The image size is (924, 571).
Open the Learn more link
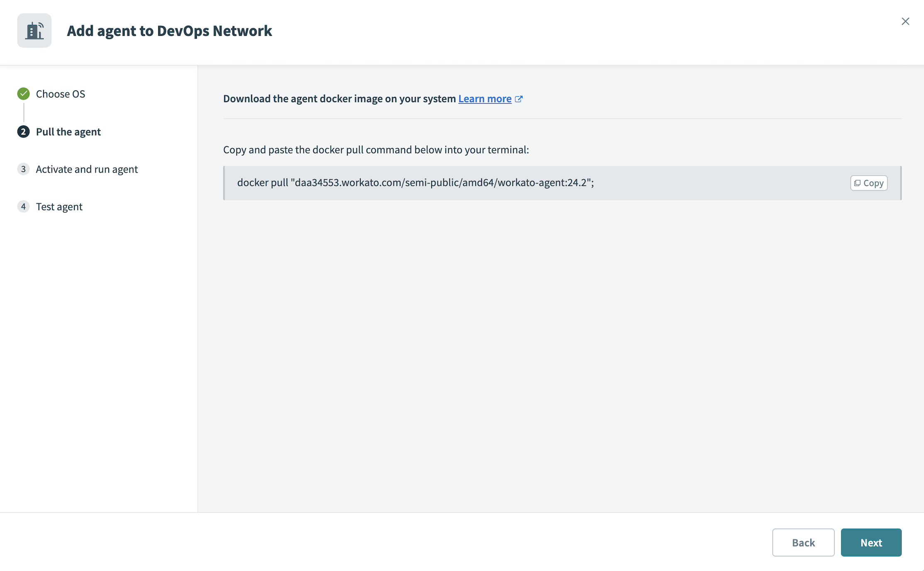[484, 99]
